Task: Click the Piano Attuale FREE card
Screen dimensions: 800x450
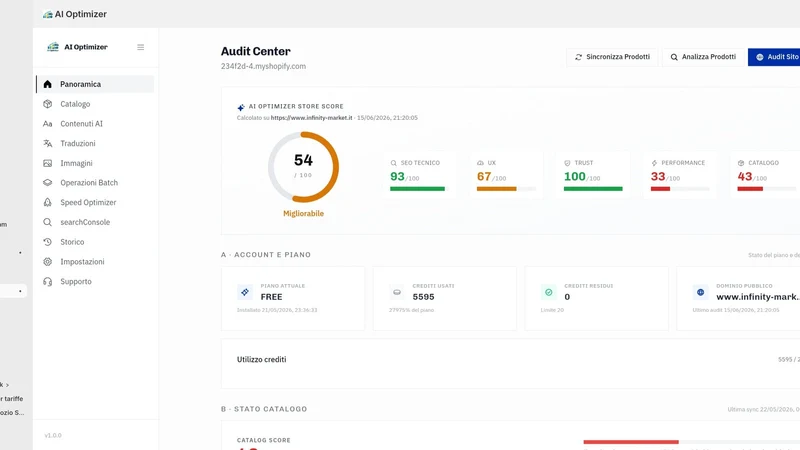Action: coord(293,298)
